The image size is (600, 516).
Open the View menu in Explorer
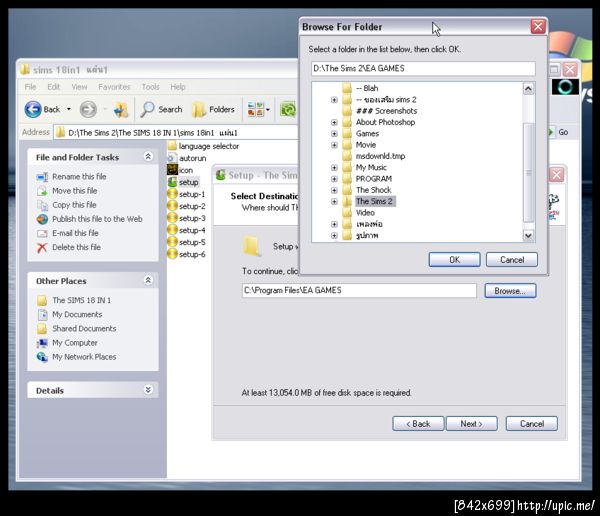79,87
